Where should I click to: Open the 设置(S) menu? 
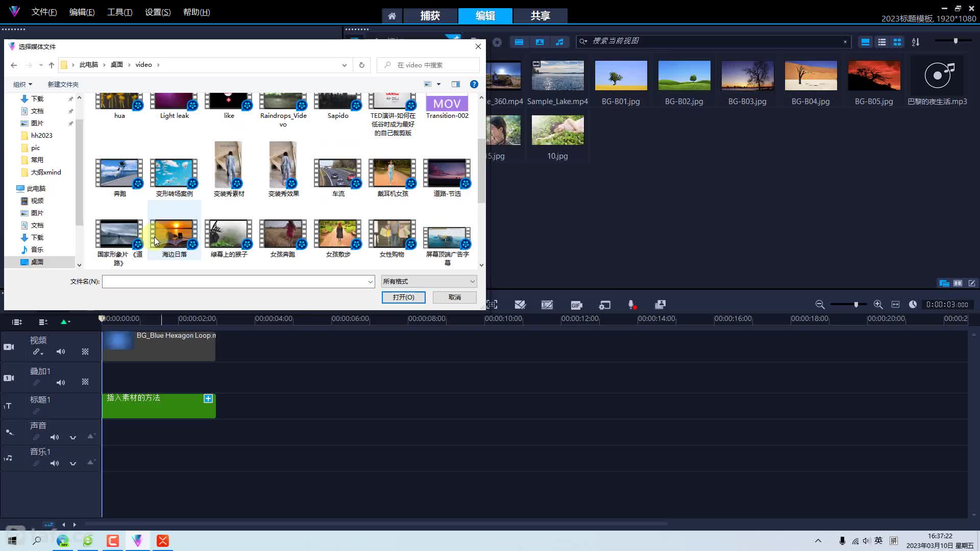pyautogui.click(x=158, y=12)
